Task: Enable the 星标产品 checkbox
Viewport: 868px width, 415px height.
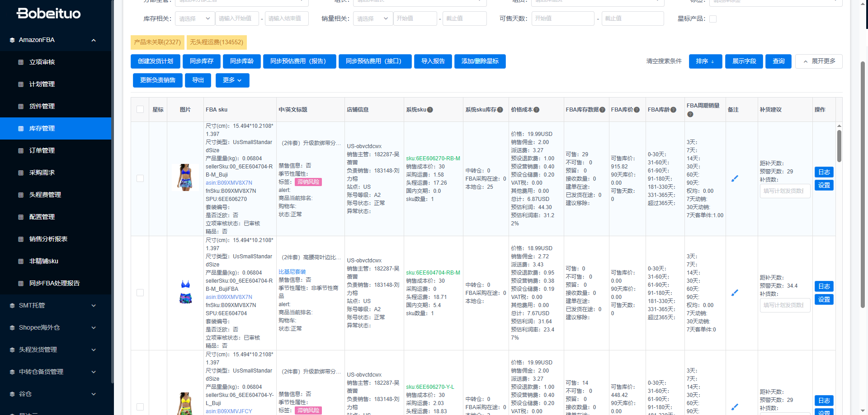Action: coord(713,19)
